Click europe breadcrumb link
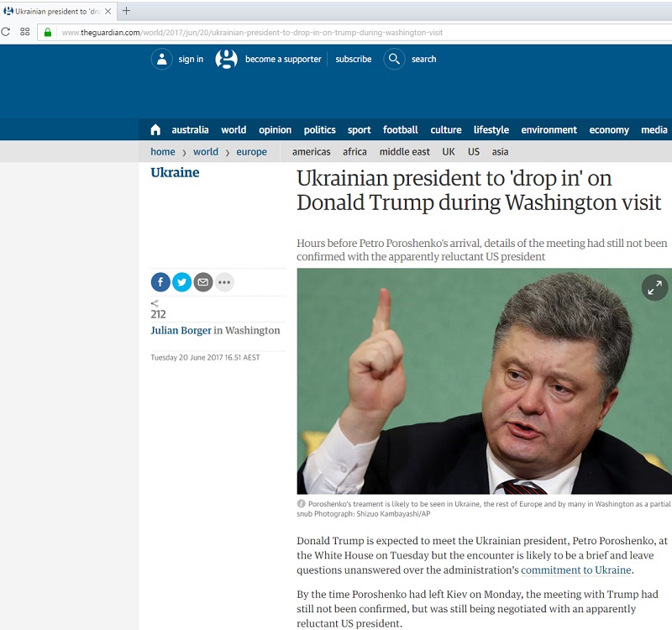 click(x=251, y=152)
